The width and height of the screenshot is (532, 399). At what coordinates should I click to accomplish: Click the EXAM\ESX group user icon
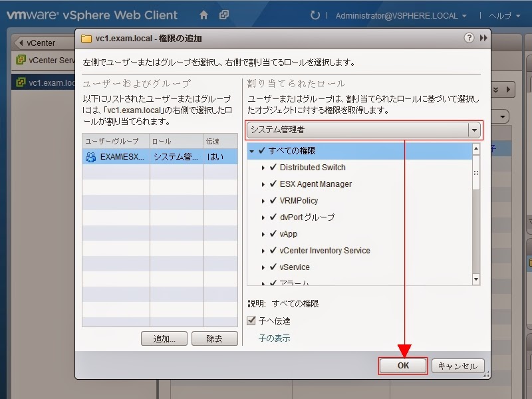pyautogui.click(x=90, y=157)
